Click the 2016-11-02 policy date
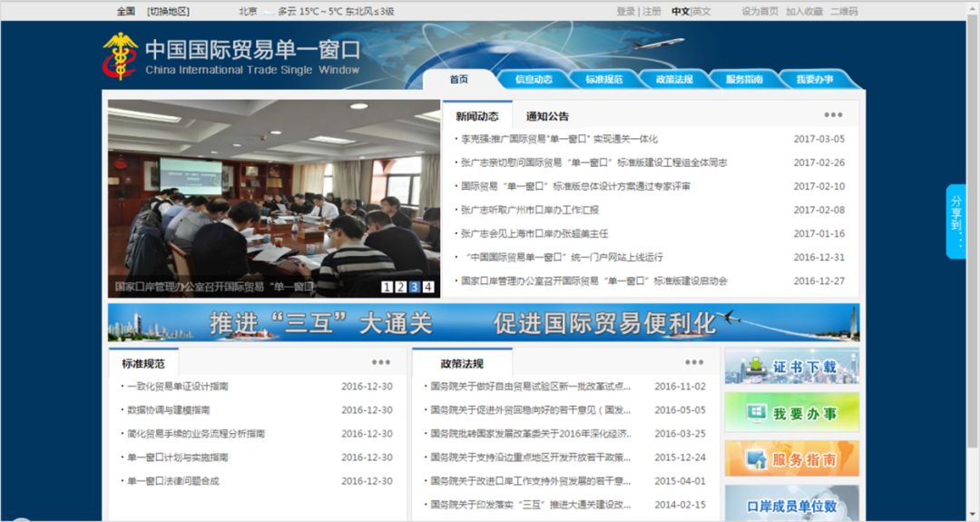 (680, 387)
